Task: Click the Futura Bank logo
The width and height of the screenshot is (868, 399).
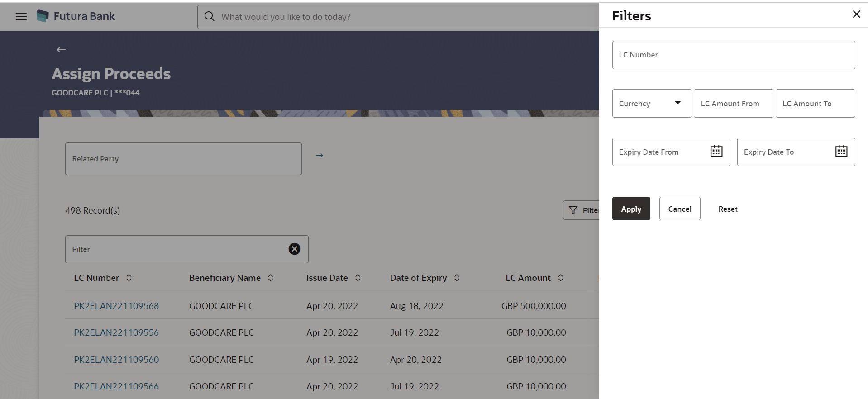Action: [x=43, y=16]
